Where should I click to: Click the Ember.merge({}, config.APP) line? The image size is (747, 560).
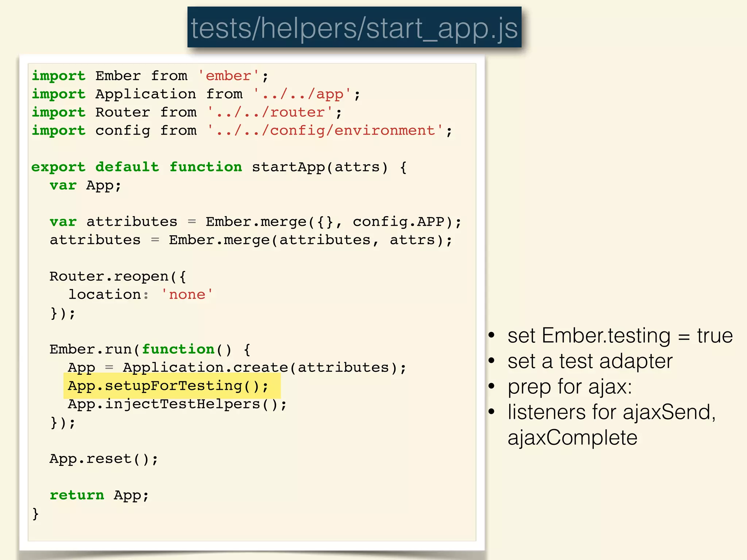[x=256, y=222]
